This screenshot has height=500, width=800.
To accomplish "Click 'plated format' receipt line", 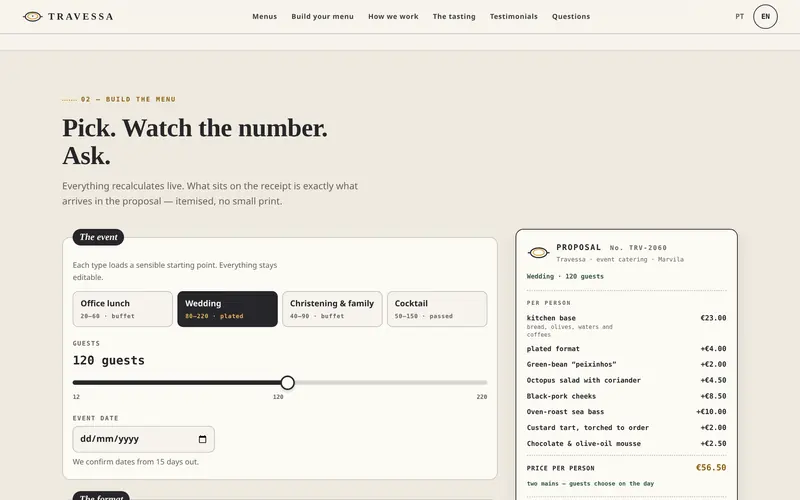I will 627,349.
